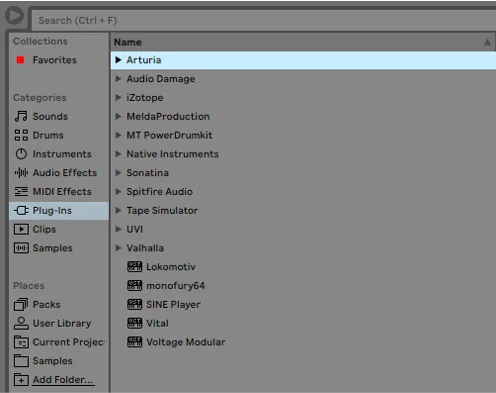Click the Lokomotiv VST plugin icon

[x=135, y=267]
